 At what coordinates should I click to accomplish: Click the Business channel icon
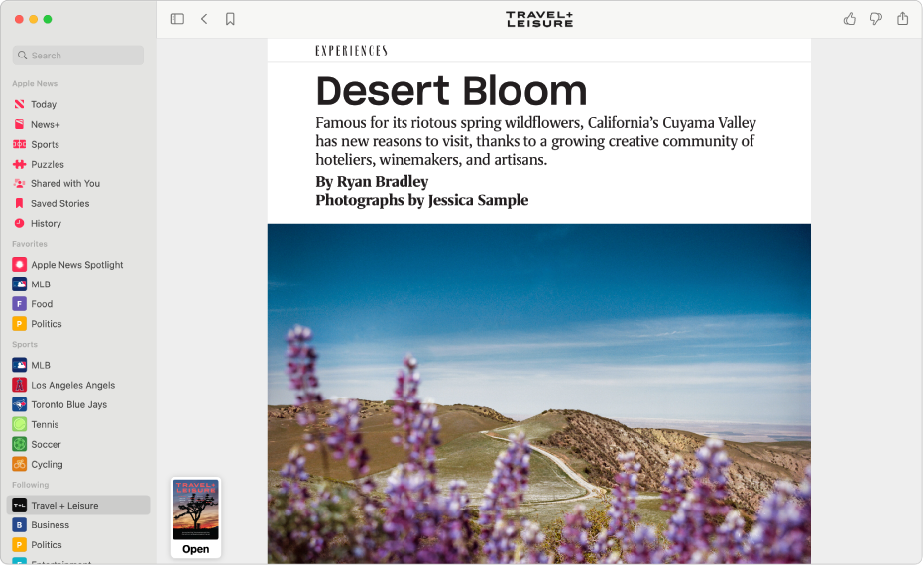click(20, 525)
